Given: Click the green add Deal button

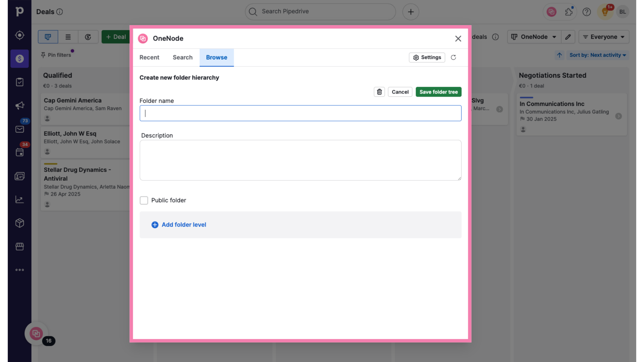Looking at the screenshot, I should coord(116,37).
